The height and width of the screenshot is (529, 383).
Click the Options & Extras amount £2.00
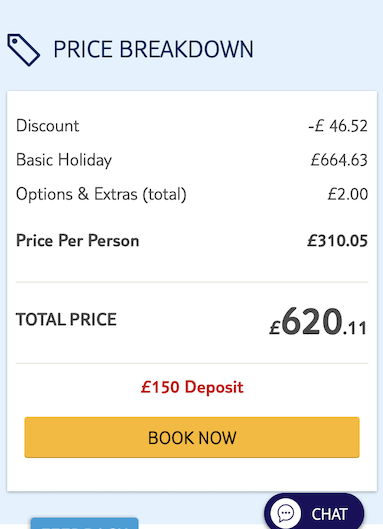point(348,194)
